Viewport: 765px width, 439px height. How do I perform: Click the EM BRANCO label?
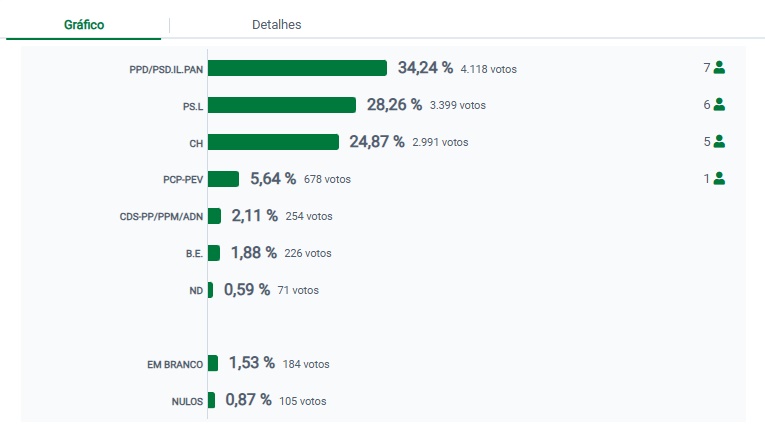[175, 365]
